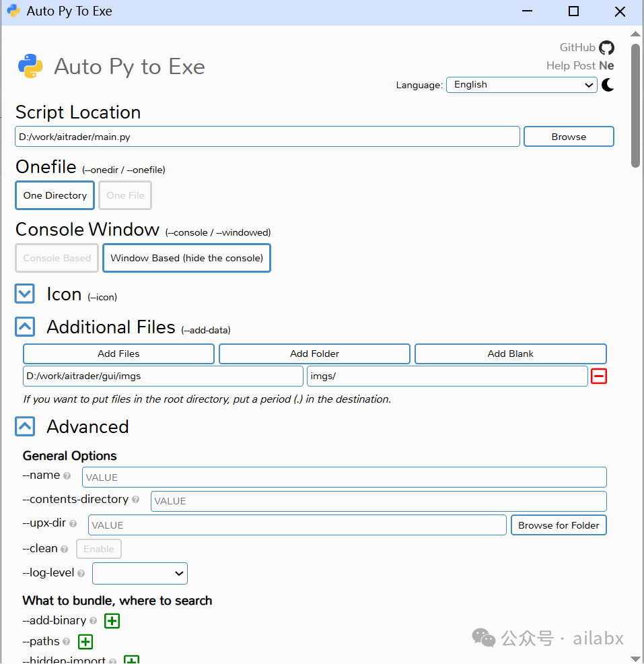Image resolution: width=644 pixels, height=664 pixels.
Task: Close the Auto Py To Exe window
Action: point(620,11)
